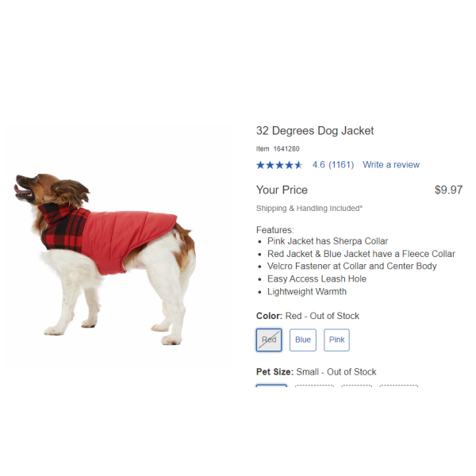Click the first blue rating star
This screenshot has width=476, height=476.
point(260,165)
